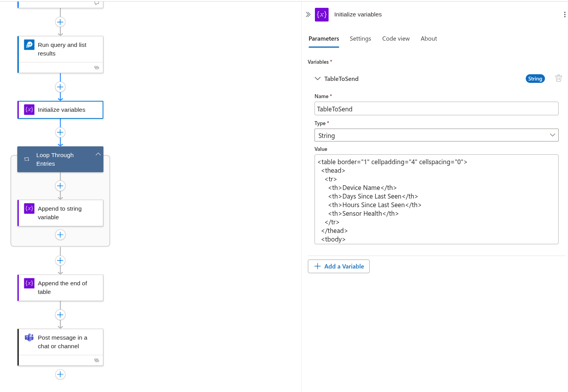The image size is (568, 392).
Task: Click the comment icon on the topmost card
Action: tap(97, 3)
